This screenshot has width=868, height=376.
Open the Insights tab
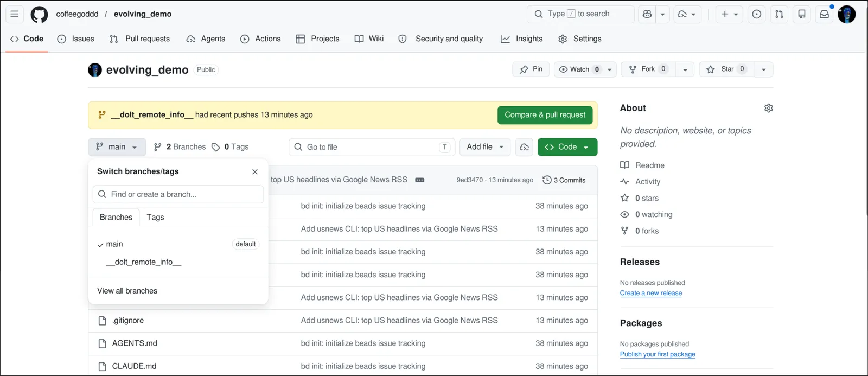click(522, 39)
